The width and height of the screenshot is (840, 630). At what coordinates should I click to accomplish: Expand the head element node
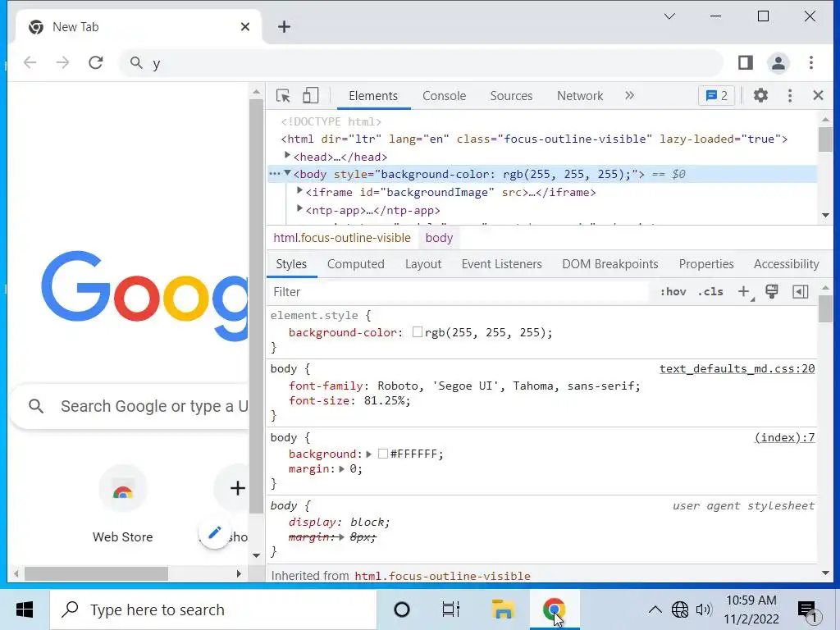point(287,155)
